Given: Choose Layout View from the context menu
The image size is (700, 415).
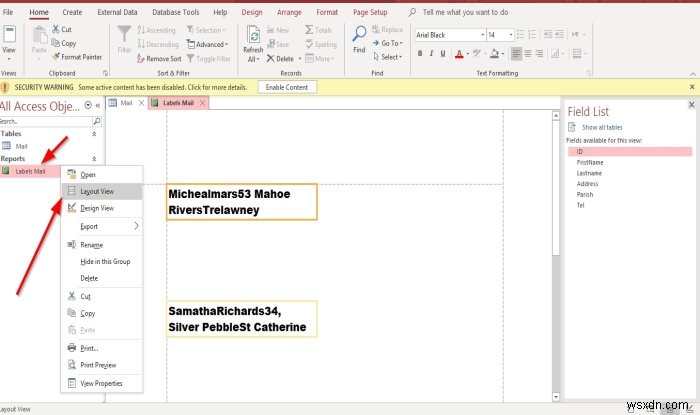Looking at the screenshot, I should coord(102,191).
